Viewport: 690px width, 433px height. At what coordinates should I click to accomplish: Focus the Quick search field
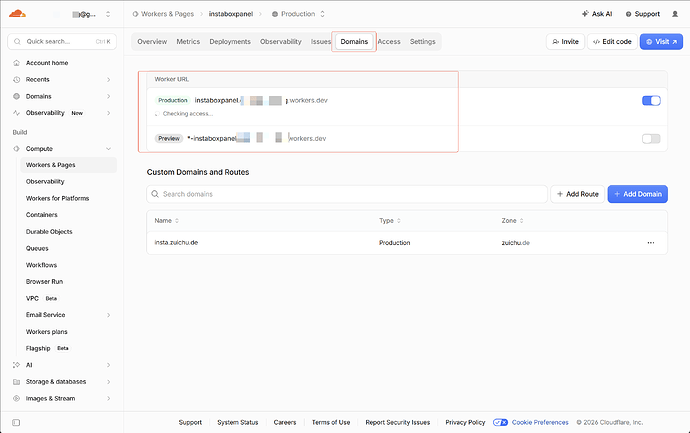(62, 41)
